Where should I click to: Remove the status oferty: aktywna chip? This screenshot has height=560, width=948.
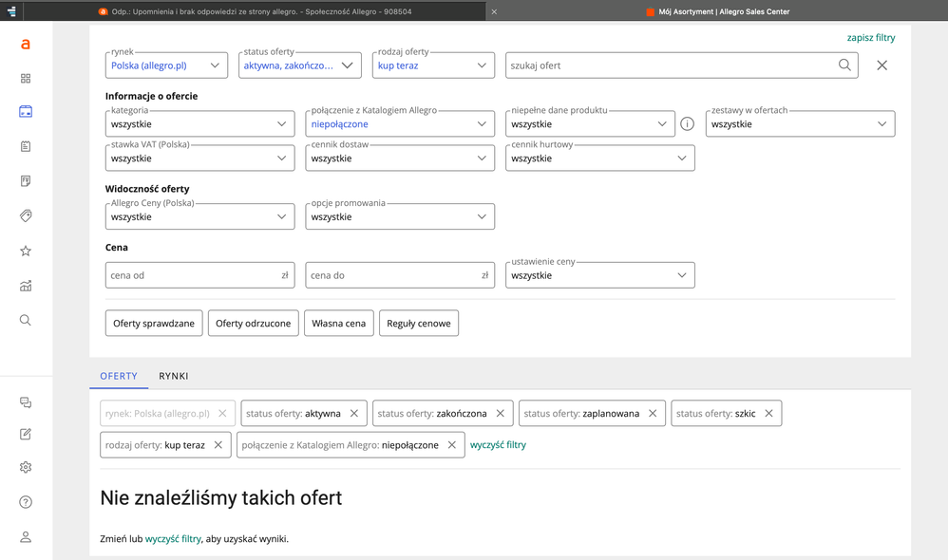point(354,413)
